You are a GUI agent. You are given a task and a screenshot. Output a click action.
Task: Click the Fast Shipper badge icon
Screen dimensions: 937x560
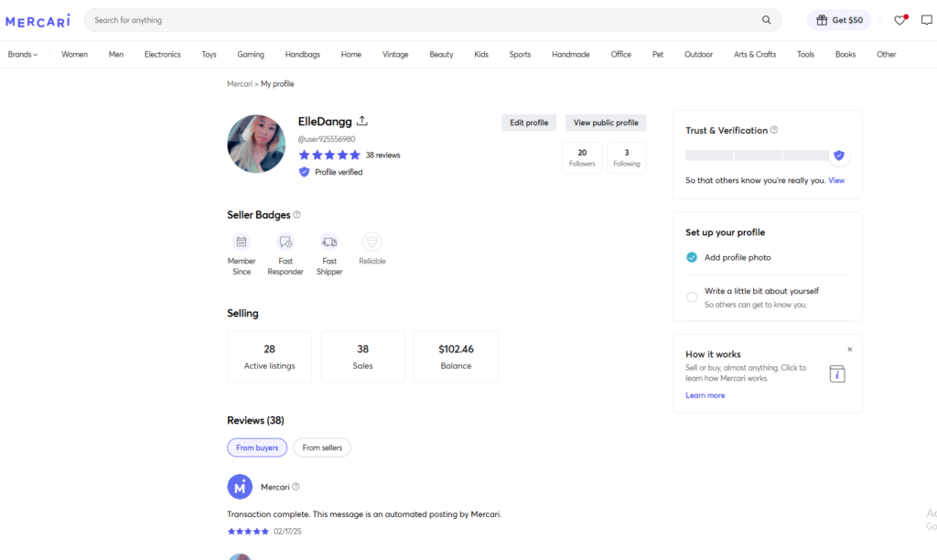coord(329,242)
